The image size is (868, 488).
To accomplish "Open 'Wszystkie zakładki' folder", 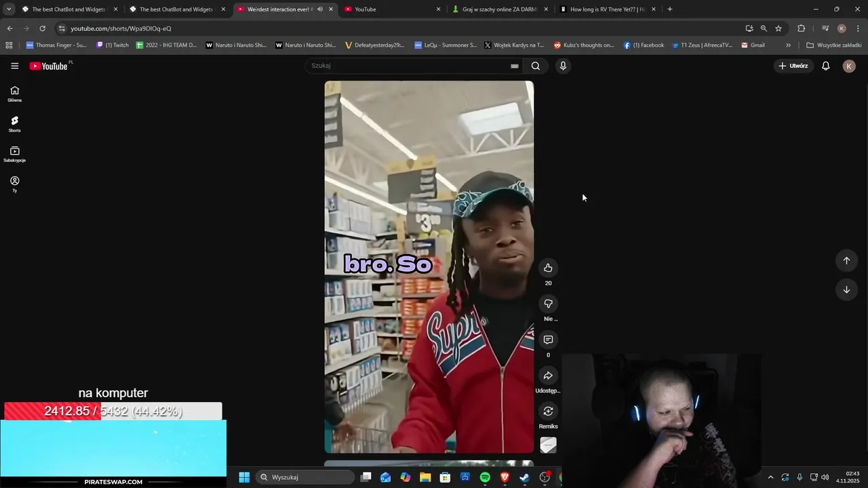I will coord(834,45).
